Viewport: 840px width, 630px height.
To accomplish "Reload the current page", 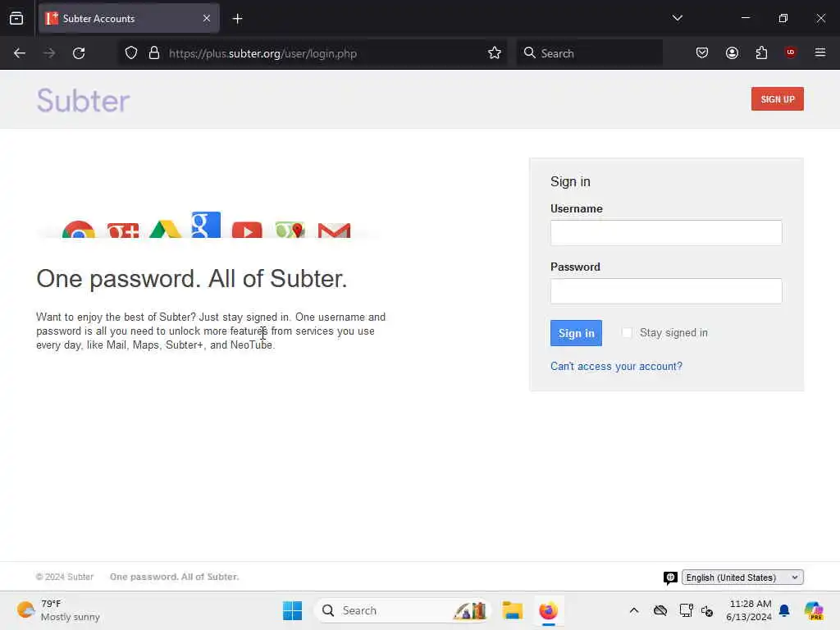I will tap(79, 53).
